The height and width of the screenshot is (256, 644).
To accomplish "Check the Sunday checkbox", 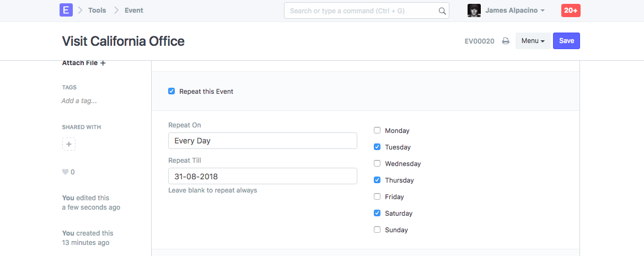I will [x=377, y=230].
